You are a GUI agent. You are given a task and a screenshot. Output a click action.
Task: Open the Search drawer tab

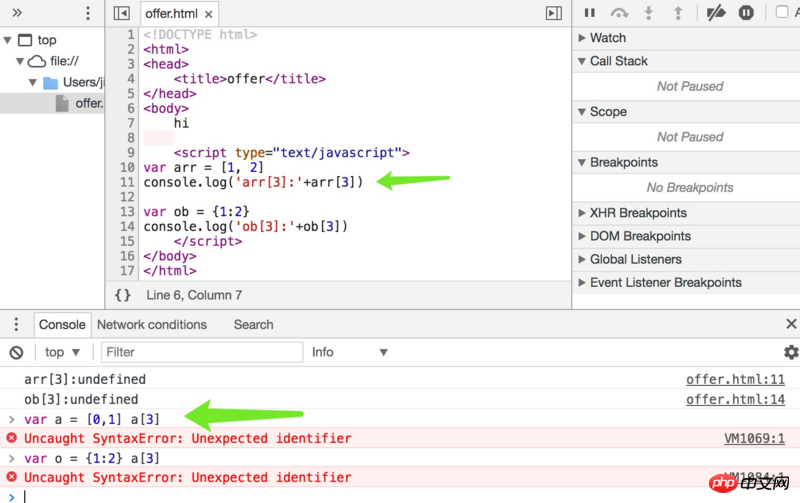coord(254,324)
